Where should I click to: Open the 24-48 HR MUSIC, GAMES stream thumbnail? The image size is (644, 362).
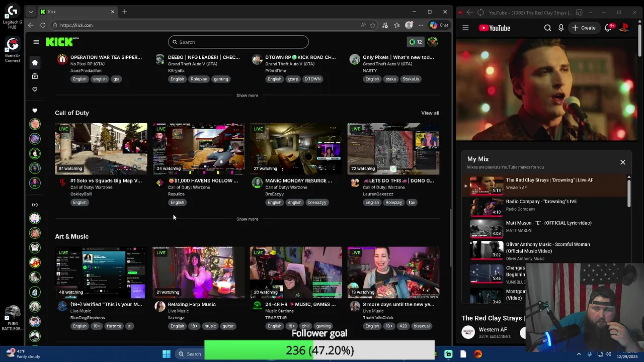click(x=296, y=273)
